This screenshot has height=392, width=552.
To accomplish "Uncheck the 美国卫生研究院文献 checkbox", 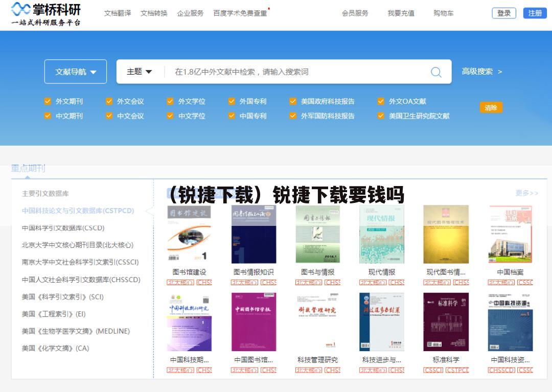I will (x=381, y=116).
